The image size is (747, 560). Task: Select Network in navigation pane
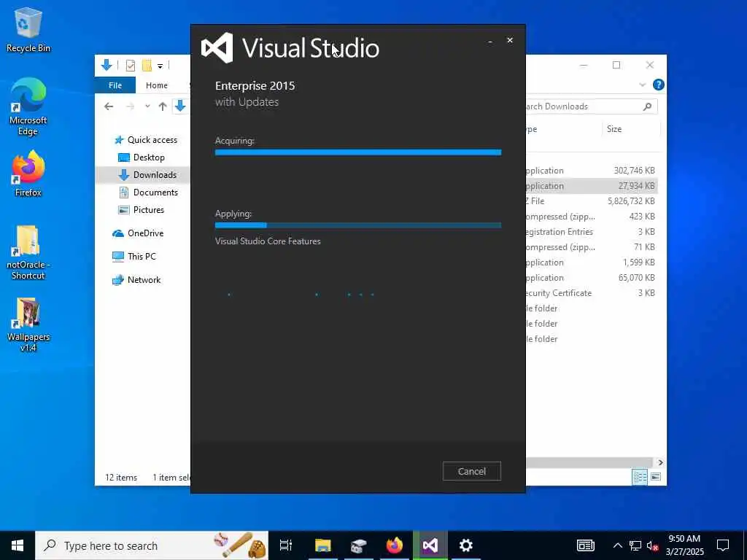click(x=136, y=279)
